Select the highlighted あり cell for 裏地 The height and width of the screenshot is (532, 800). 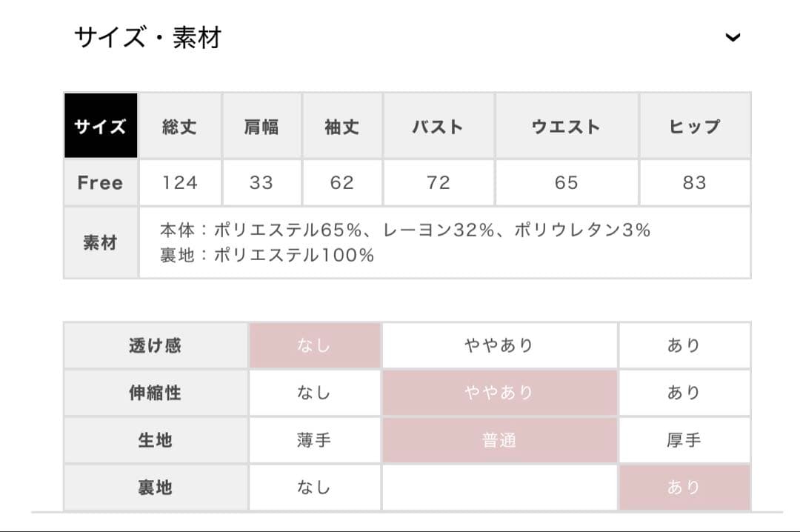pos(684,488)
